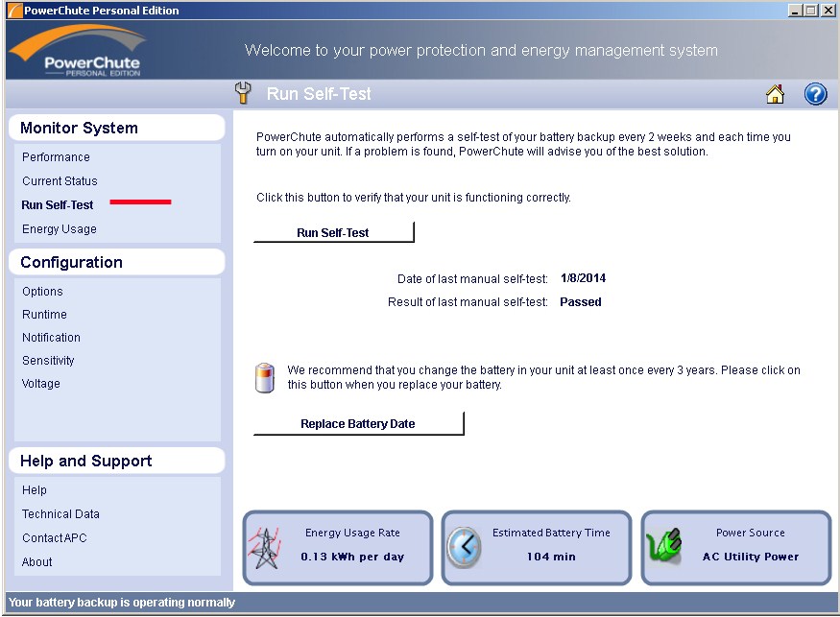The image size is (840, 617).
Task: Go to the Home page icon
Action: point(775,94)
